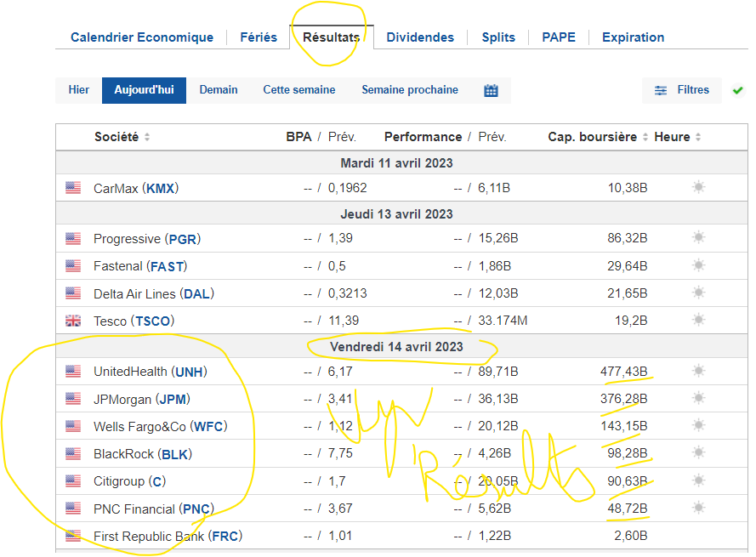Open the Calendrier Economique tab
This screenshot has height=557, width=756.
(142, 37)
